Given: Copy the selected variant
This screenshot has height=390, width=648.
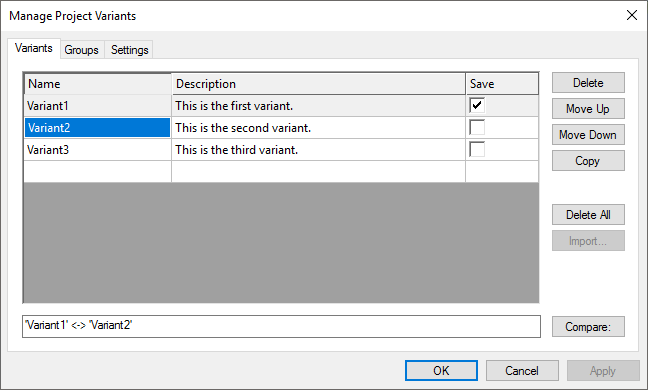Looking at the screenshot, I should tap(588, 161).
